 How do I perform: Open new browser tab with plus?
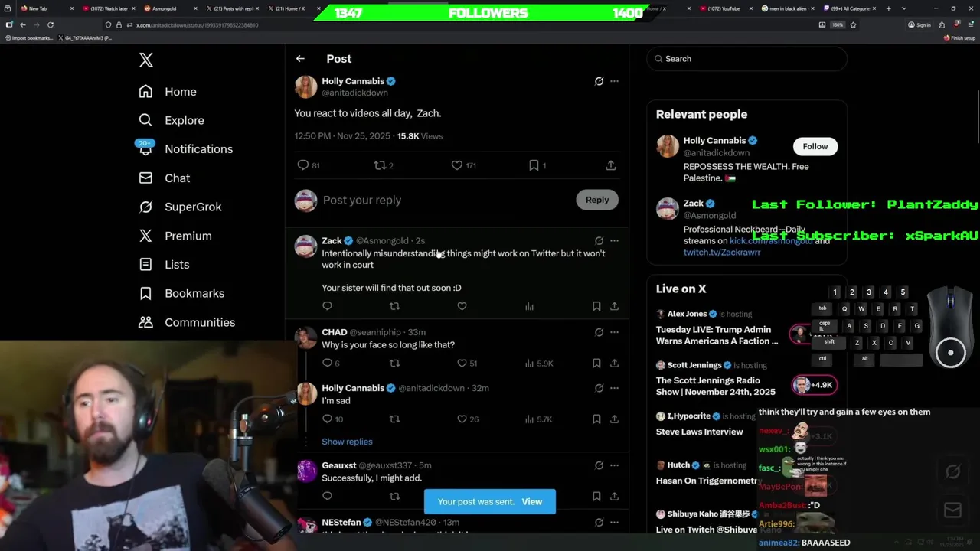[x=888, y=8]
